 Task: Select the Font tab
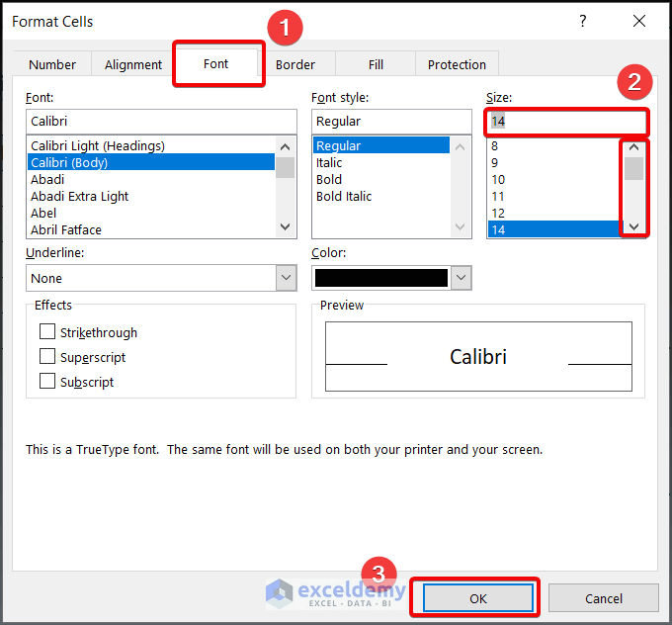pos(216,63)
